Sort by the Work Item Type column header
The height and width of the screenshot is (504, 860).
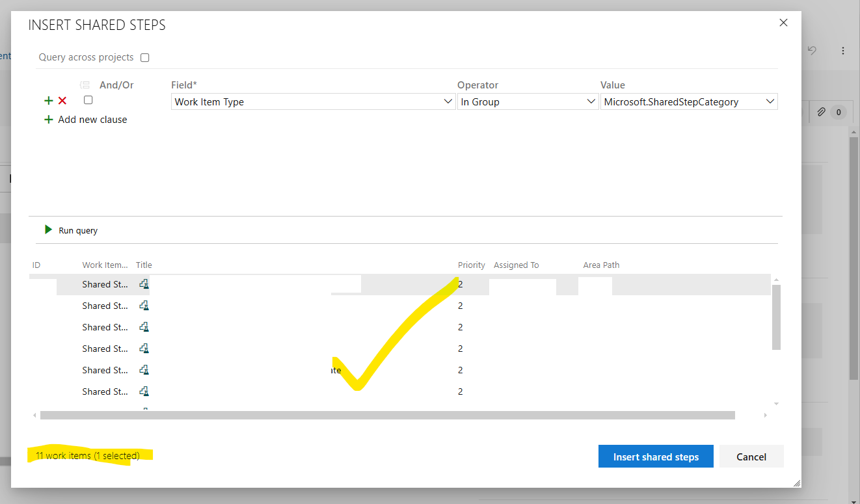[x=105, y=265]
